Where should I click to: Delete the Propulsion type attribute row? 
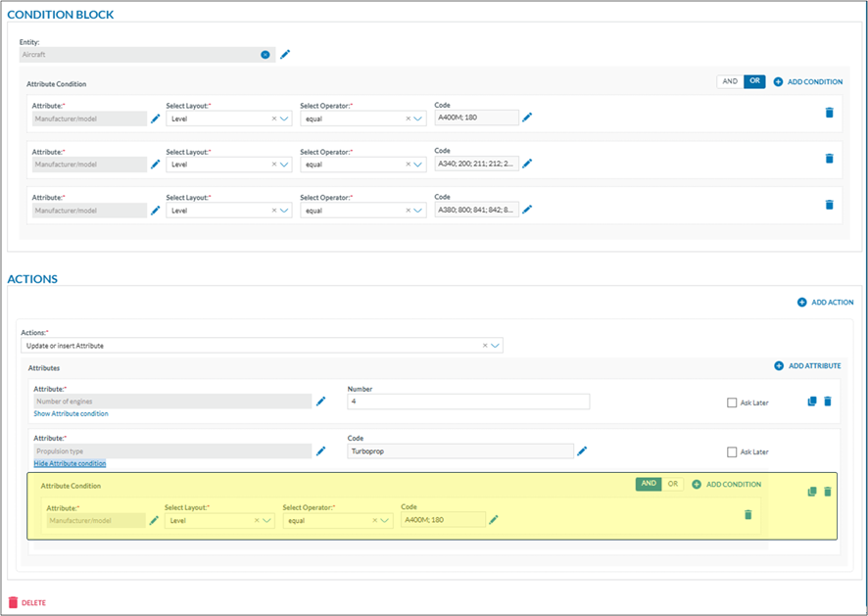tap(827, 492)
